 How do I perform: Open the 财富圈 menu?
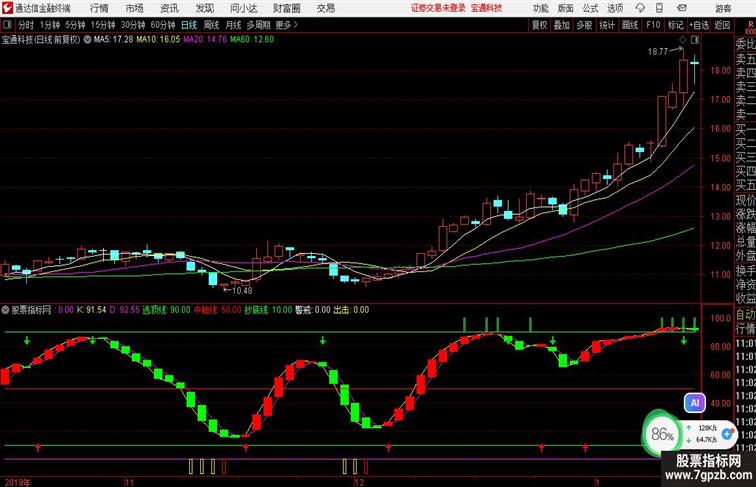pos(286,8)
